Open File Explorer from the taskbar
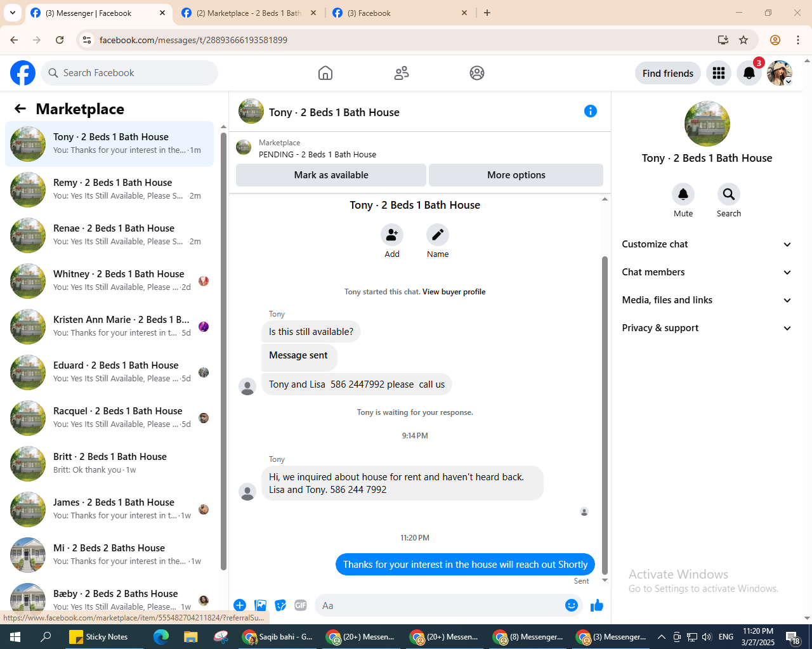Image resolution: width=812 pixels, height=649 pixels. [190, 637]
